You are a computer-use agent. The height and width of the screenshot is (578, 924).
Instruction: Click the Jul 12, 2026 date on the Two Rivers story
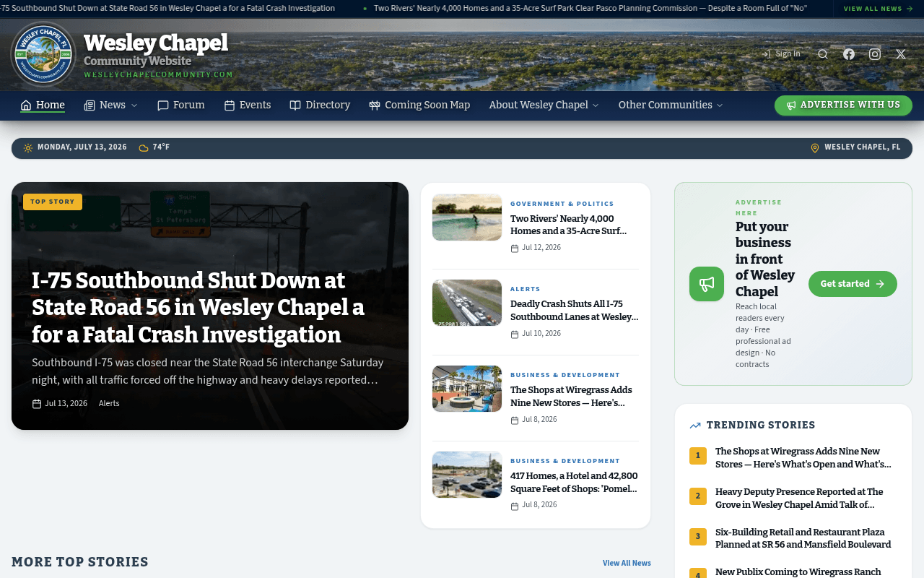click(x=541, y=248)
